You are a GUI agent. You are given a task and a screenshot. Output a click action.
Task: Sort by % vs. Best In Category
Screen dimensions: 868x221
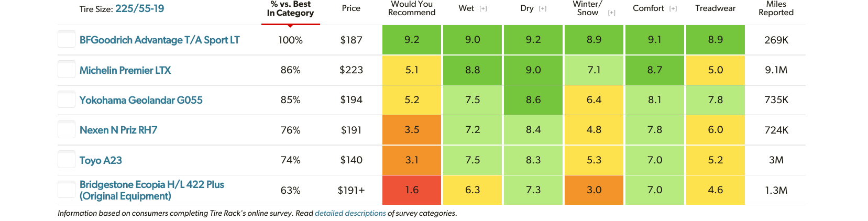[290, 9]
